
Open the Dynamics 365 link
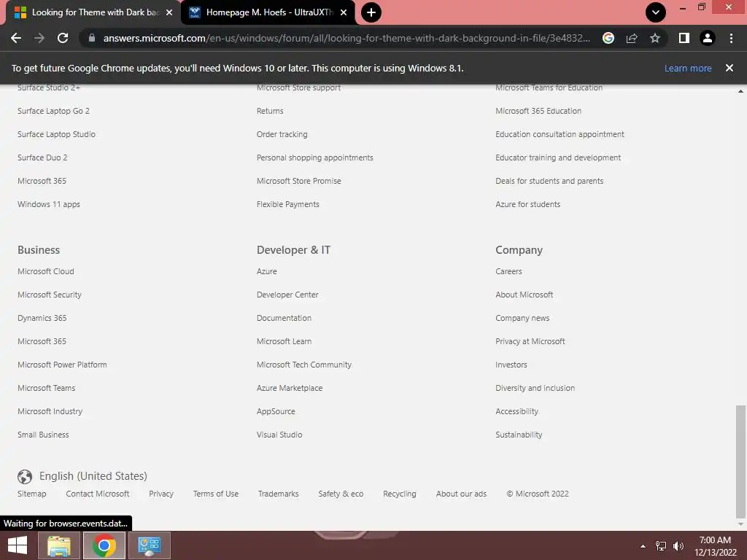pyautogui.click(x=42, y=318)
